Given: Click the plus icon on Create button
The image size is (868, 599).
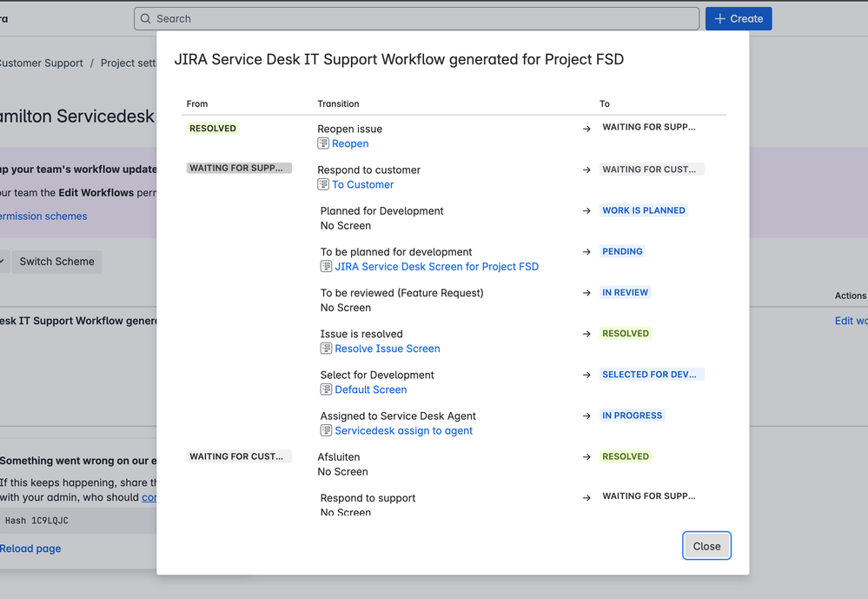Looking at the screenshot, I should point(719,18).
